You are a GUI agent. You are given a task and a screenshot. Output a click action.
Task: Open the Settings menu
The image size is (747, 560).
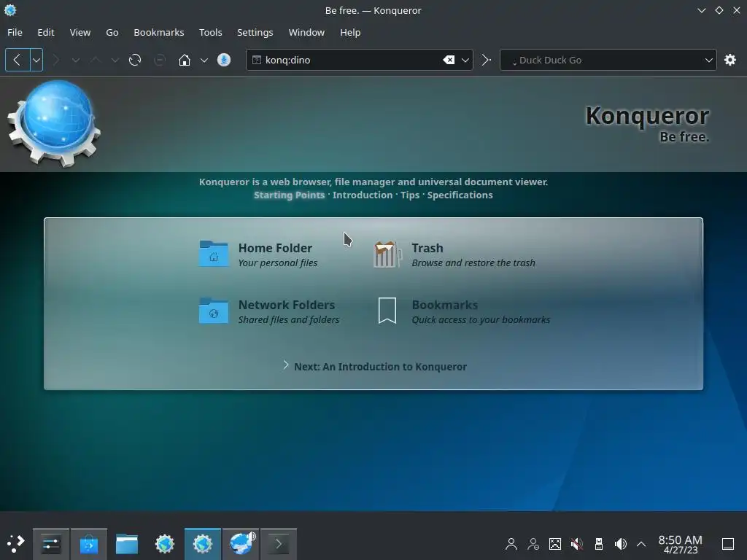click(x=255, y=32)
